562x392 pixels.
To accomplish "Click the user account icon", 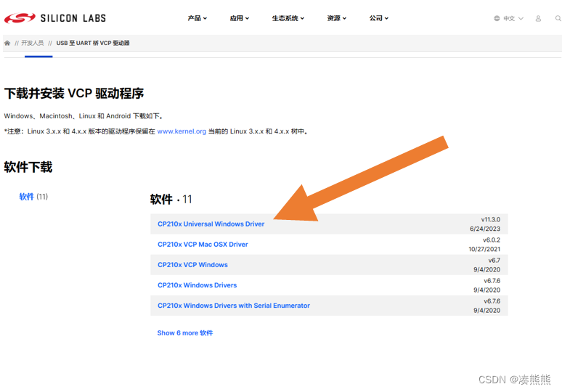I will [538, 18].
